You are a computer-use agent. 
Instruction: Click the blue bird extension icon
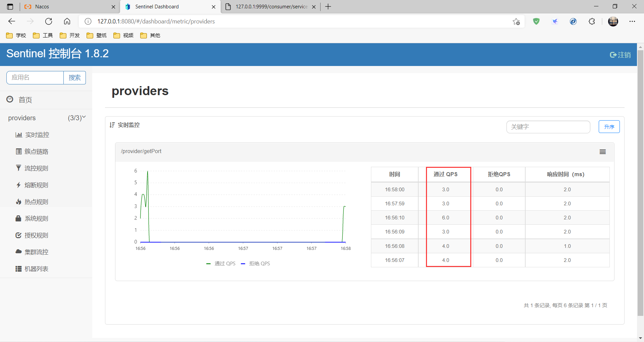coord(555,21)
